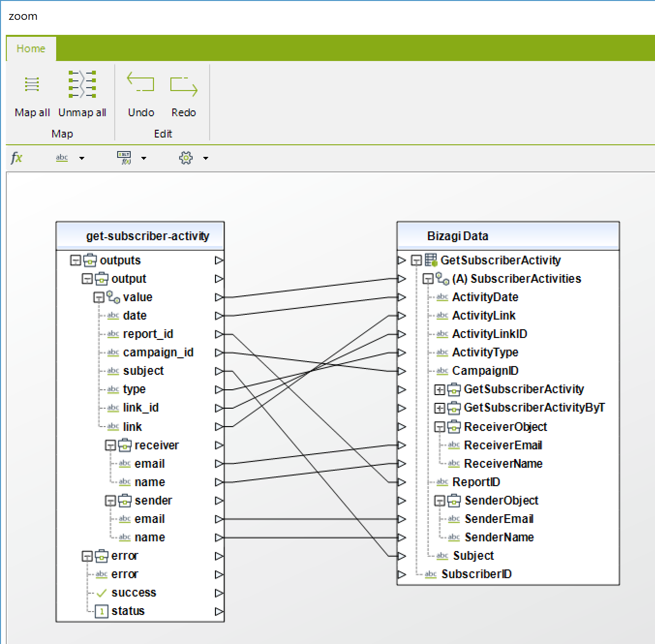Select the ReceiverEmail target attribute

pos(503,445)
